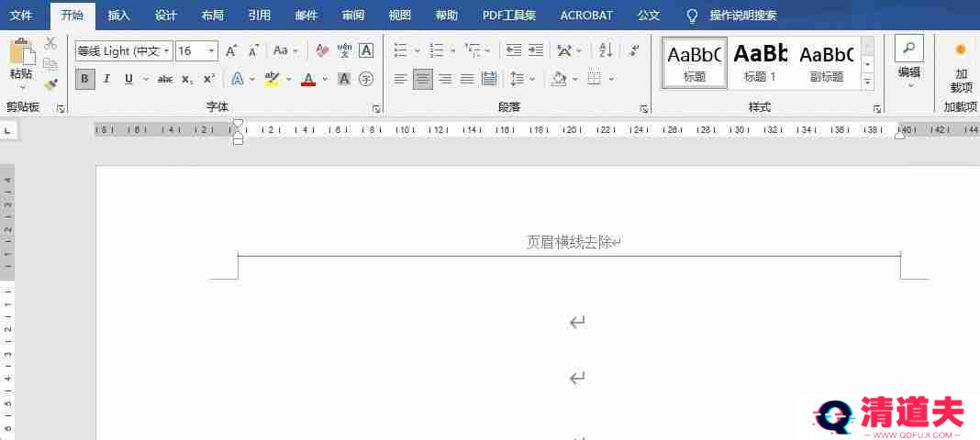This screenshot has height=440, width=980.
Task: Expand the Paste options arrow
Action: coord(22,87)
